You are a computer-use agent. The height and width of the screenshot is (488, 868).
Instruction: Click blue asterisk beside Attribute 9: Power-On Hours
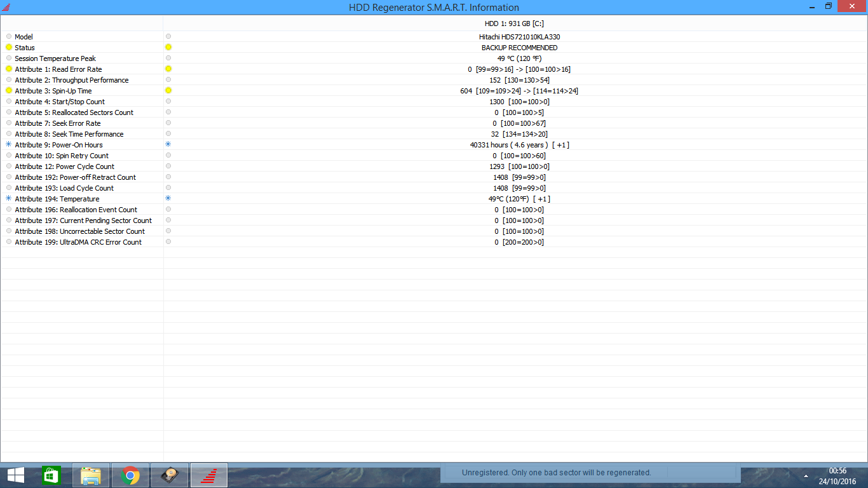click(x=9, y=145)
